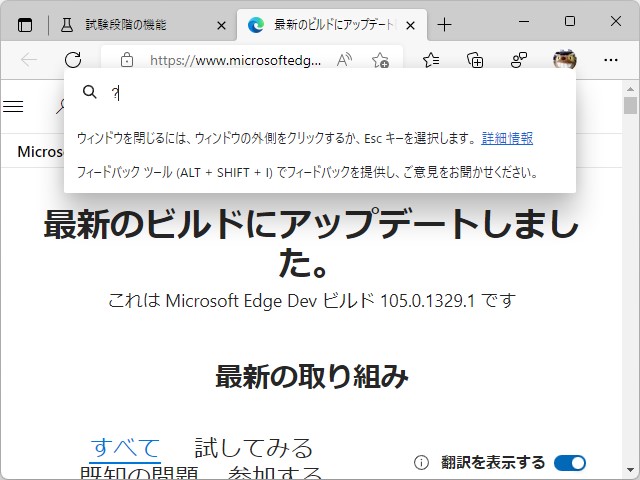Select the すべて filter tab
Screen dimensions: 640x480
pyautogui.click(x=125, y=448)
